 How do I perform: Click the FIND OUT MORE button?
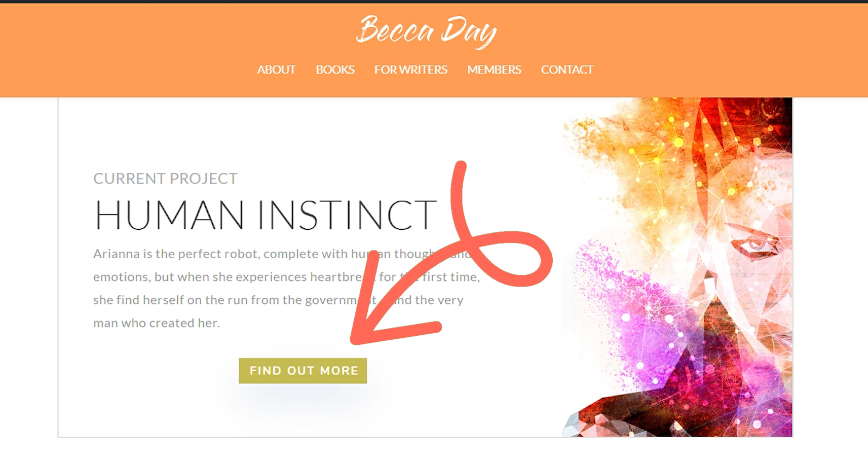coord(303,371)
